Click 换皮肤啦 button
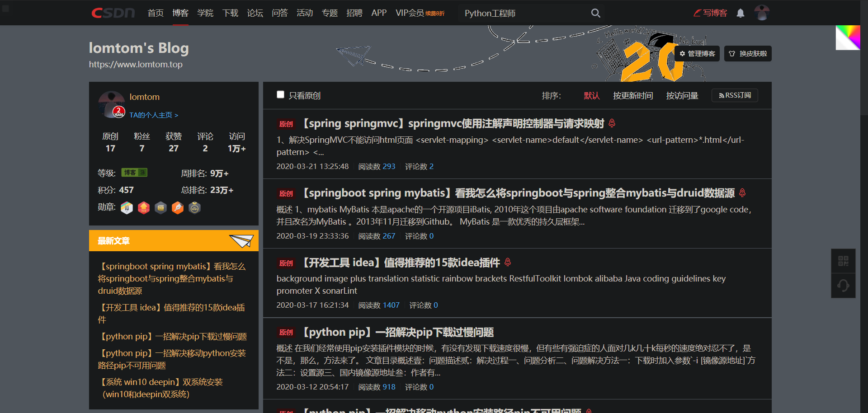 pos(748,54)
